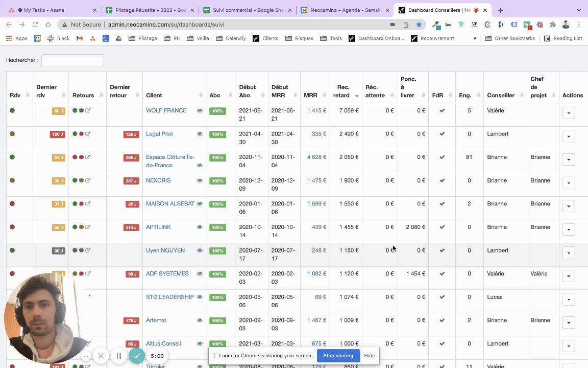Open the external link icon in Uyen NGUYEN row
The height and width of the screenshot is (368, 588).
88,250
